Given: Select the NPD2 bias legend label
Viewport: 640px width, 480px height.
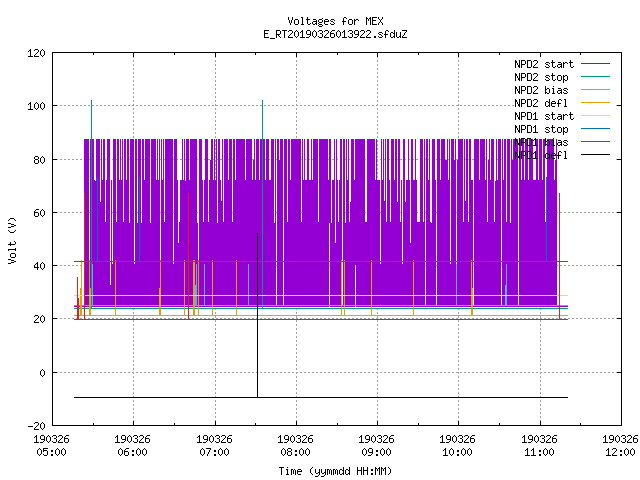Looking at the screenshot, I should [x=541, y=90].
